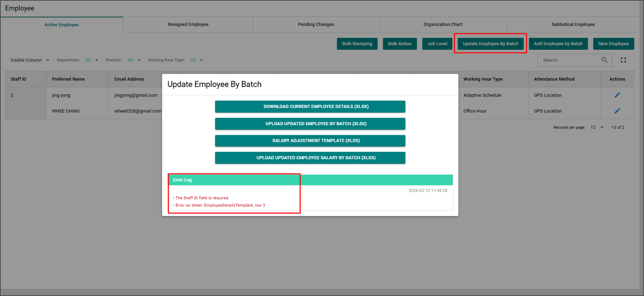Upload updated employee salary by batch

[x=310, y=158]
